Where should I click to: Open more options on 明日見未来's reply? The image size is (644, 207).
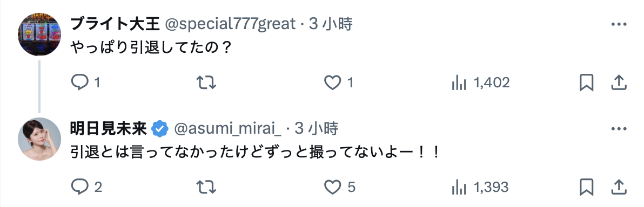tap(619, 129)
